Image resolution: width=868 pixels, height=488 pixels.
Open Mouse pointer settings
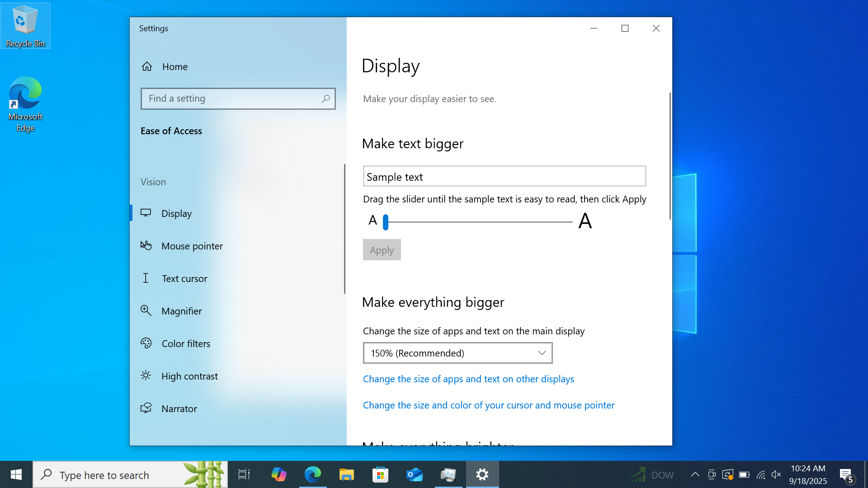pyautogui.click(x=192, y=246)
